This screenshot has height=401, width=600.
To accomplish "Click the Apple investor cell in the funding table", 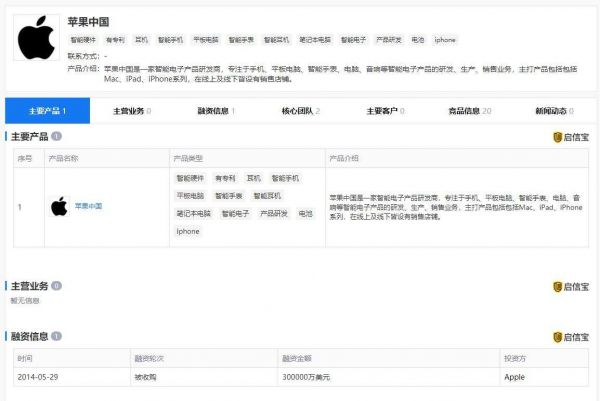I will coord(514,377).
